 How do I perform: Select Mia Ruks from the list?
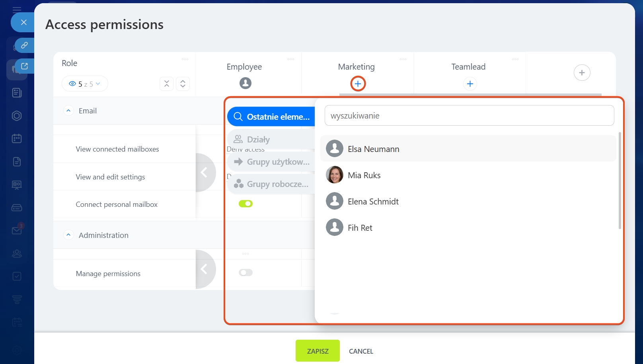468,175
